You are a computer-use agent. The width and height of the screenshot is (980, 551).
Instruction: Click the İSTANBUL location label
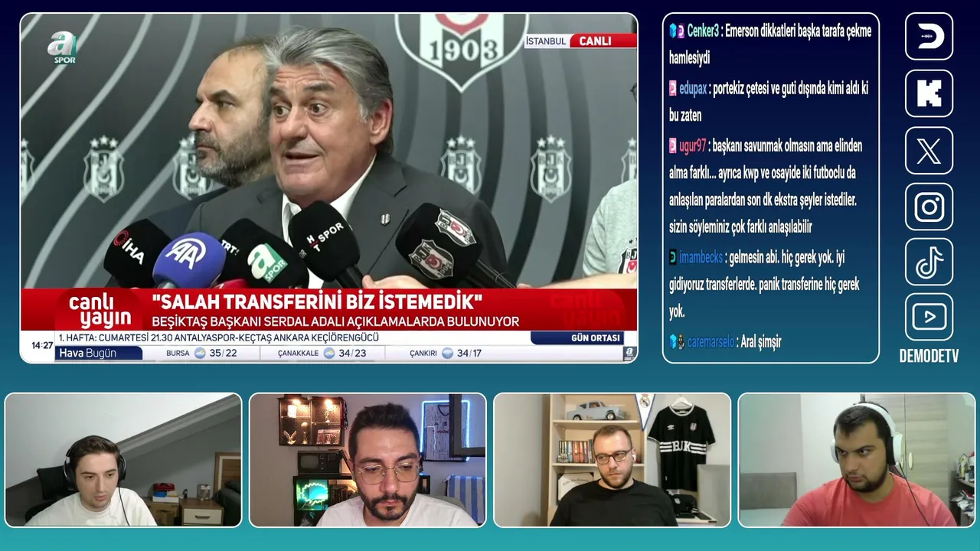click(x=547, y=41)
